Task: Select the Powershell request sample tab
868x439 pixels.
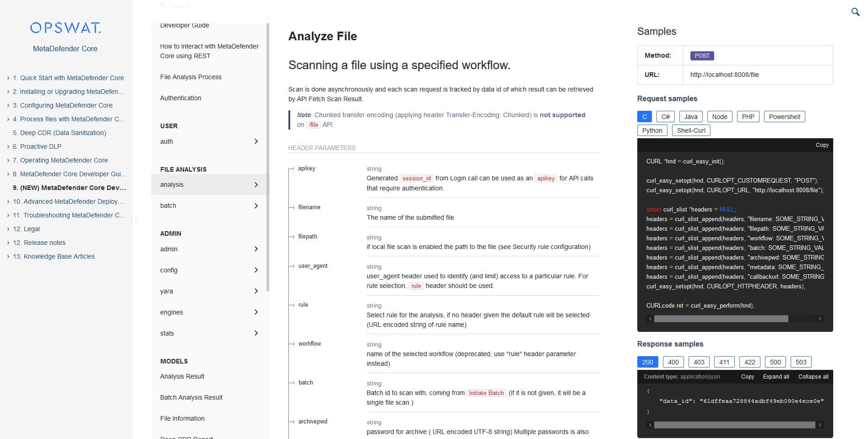Action: click(x=785, y=117)
